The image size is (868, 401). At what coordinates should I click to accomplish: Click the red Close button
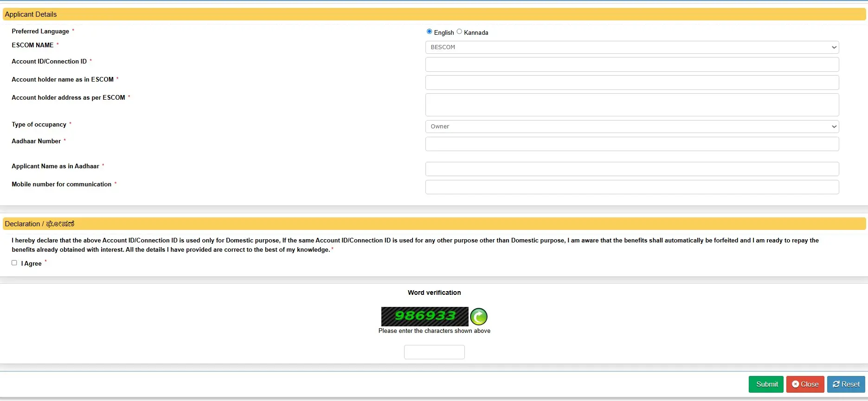point(805,384)
